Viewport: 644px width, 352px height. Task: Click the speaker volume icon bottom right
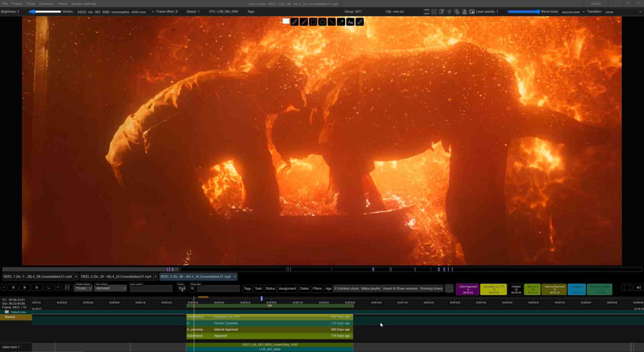click(638, 287)
